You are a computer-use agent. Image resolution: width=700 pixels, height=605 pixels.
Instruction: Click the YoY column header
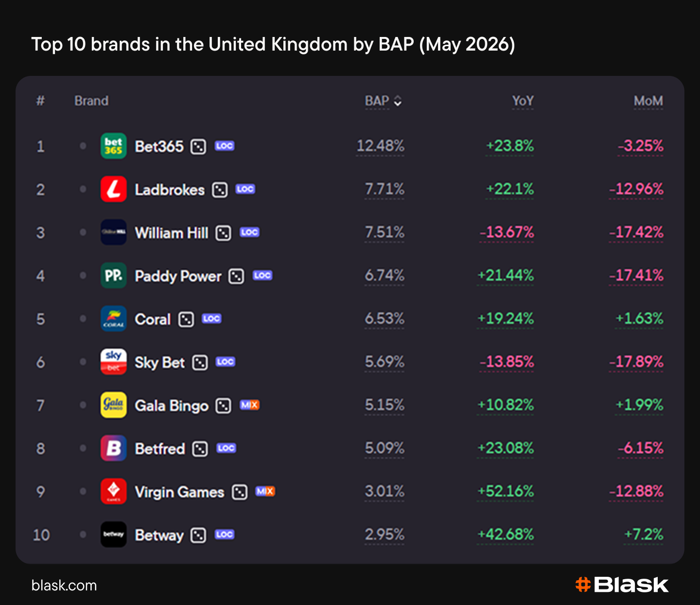coord(523,101)
